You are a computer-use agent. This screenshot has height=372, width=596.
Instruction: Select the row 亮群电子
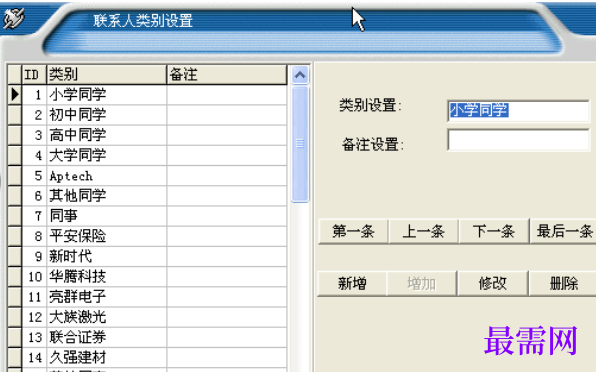pos(147,297)
